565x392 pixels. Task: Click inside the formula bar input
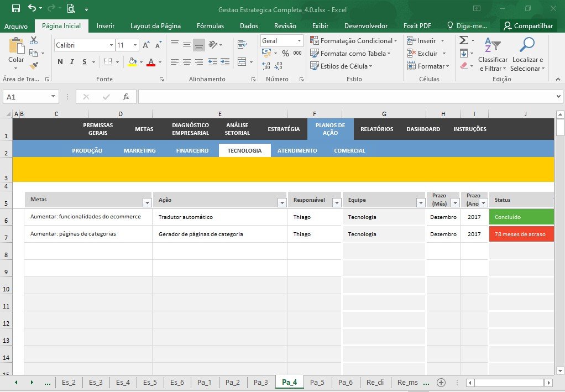[346, 97]
